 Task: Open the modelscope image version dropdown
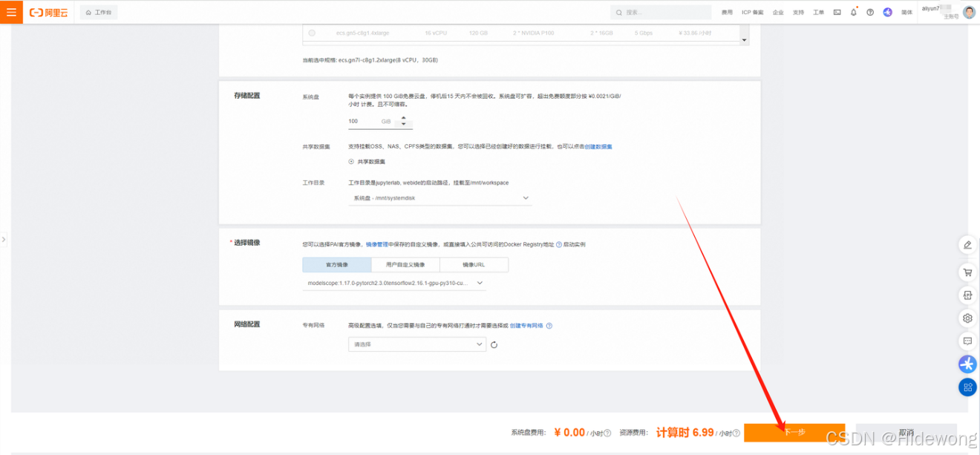click(x=395, y=283)
